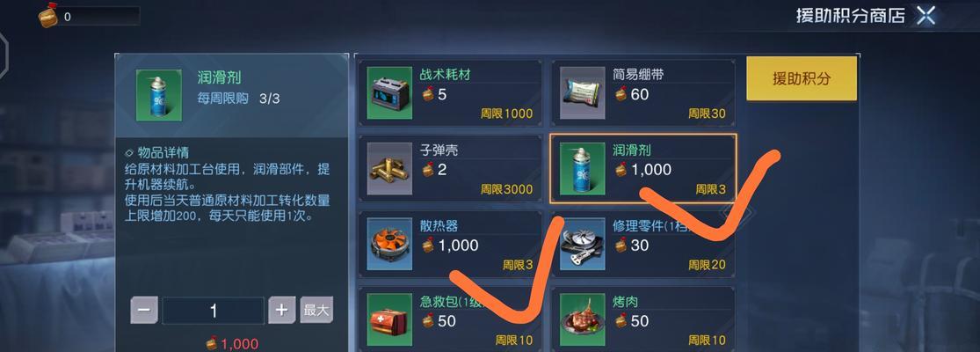Pick the 润滑剂 spray can in shop grid
980x352 pixels.
(582, 168)
